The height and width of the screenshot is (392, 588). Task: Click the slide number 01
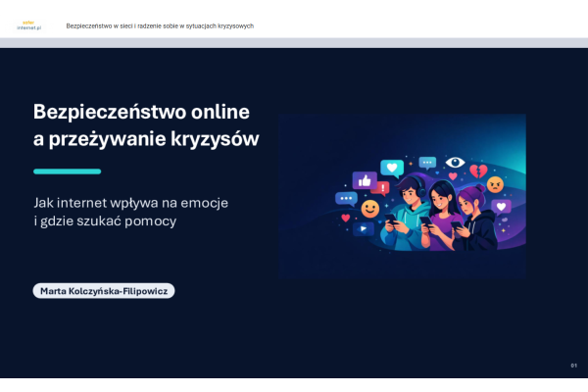573,366
